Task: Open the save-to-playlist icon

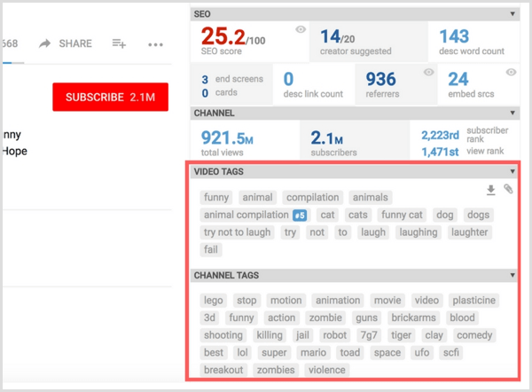Action: pos(119,43)
